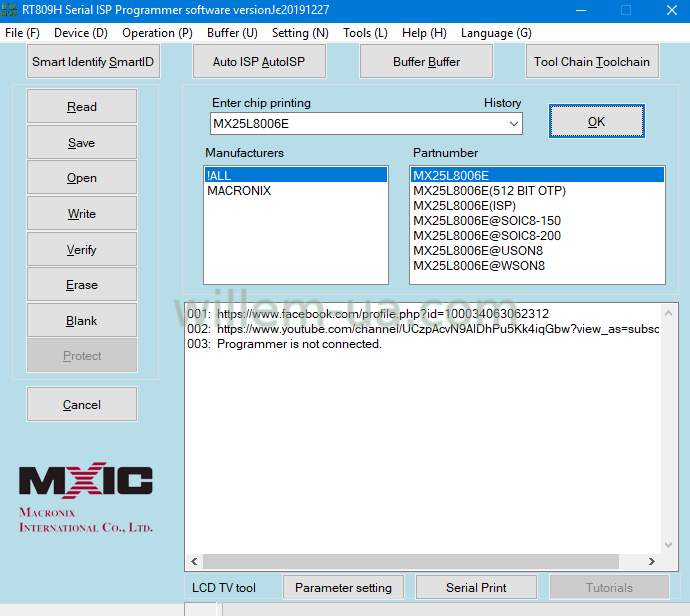
Task: Minimize the RT809H programmer window
Action: point(581,10)
